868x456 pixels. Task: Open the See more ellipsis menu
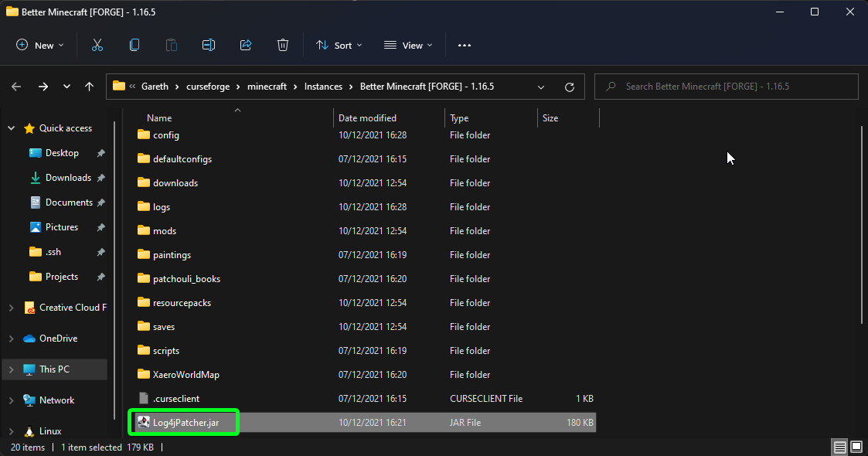465,46
